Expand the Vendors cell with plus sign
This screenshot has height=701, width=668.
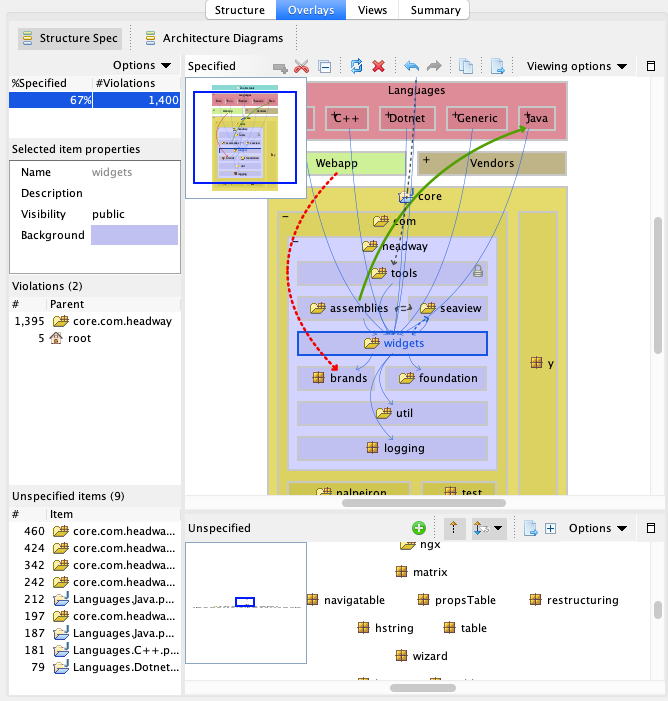[x=426, y=160]
